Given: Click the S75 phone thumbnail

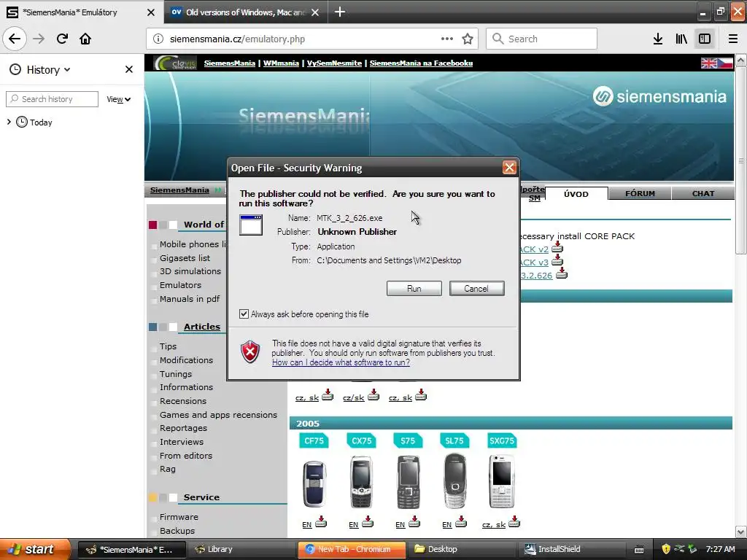Looking at the screenshot, I should click(x=409, y=483).
